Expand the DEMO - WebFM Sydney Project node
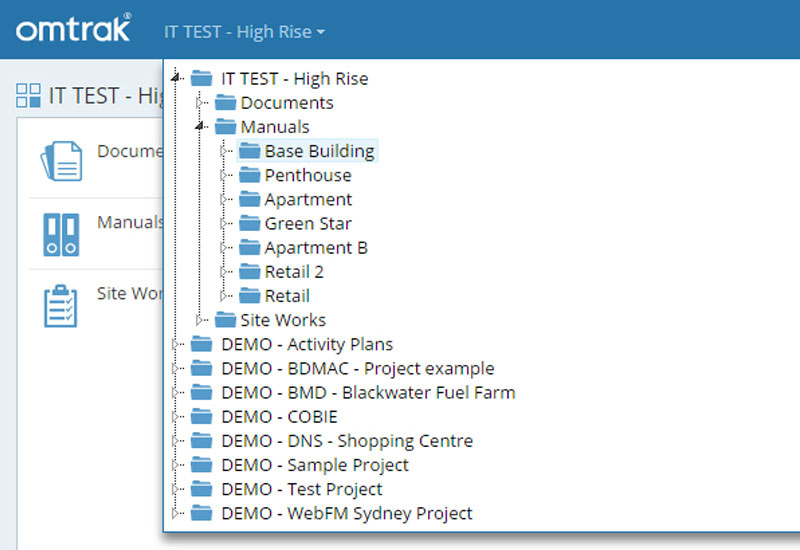Image resolution: width=800 pixels, height=550 pixels. coord(176,513)
